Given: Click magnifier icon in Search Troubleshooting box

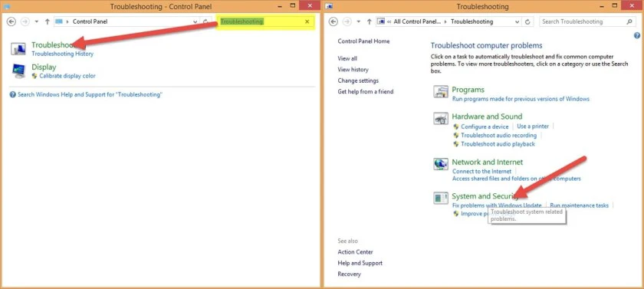Looking at the screenshot, I should pyautogui.click(x=629, y=21).
